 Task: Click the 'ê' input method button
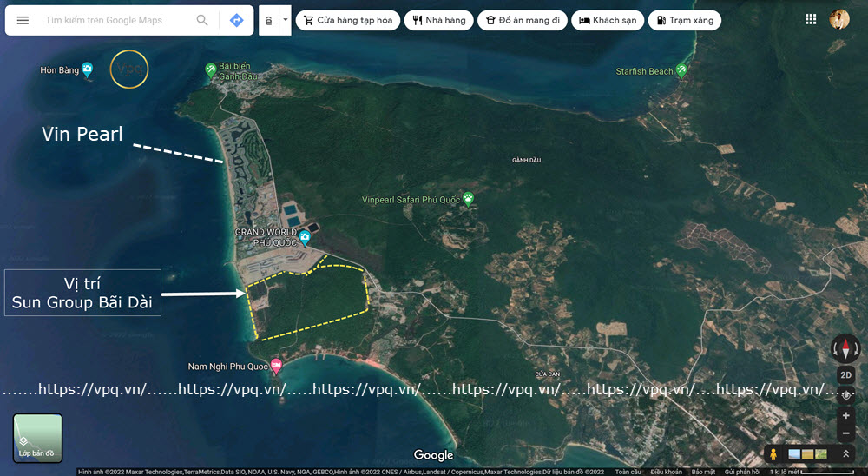pyautogui.click(x=269, y=21)
